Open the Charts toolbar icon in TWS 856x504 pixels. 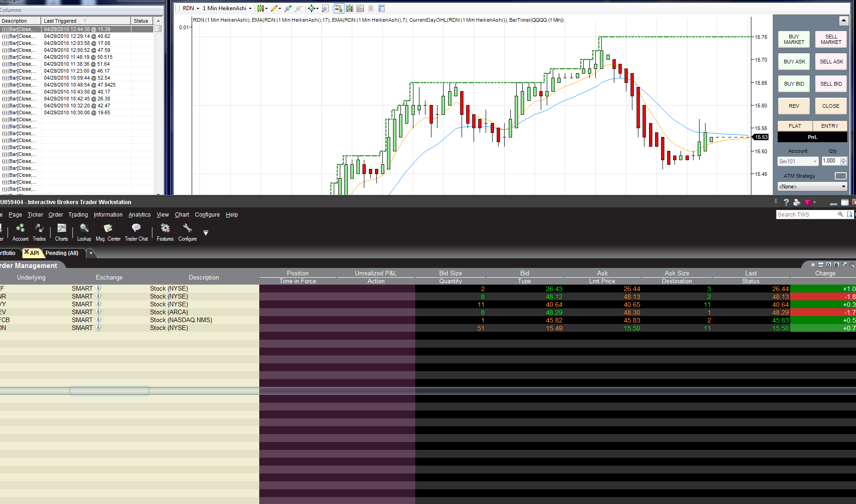click(x=62, y=232)
